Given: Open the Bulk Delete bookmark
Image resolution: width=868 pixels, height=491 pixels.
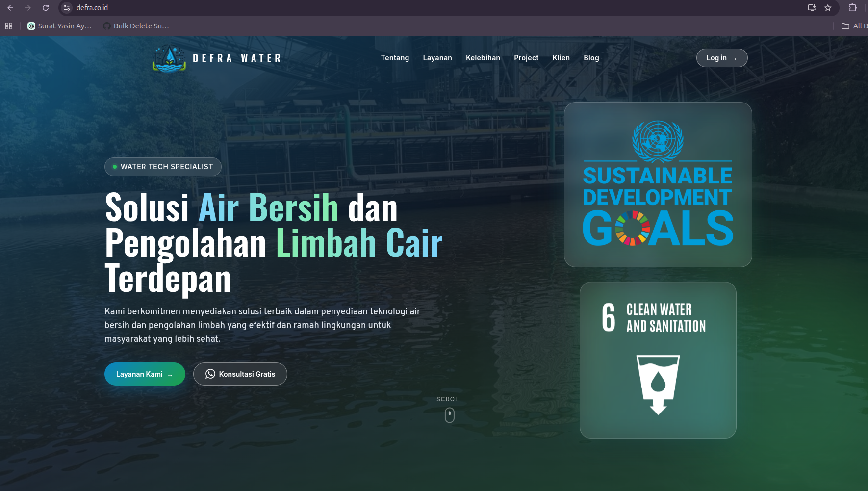Looking at the screenshot, I should click(136, 26).
